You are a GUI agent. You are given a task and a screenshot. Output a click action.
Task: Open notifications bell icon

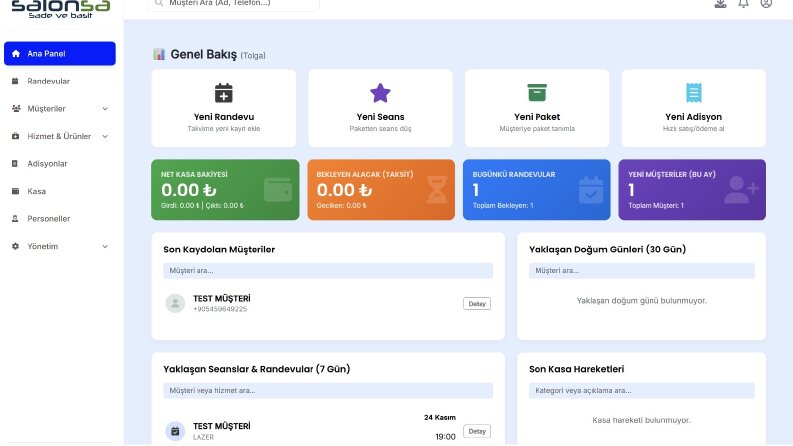(743, 4)
